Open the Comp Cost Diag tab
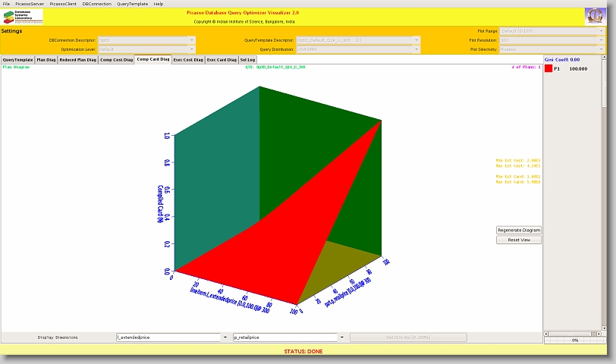This screenshot has width=616, height=364. click(x=117, y=59)
